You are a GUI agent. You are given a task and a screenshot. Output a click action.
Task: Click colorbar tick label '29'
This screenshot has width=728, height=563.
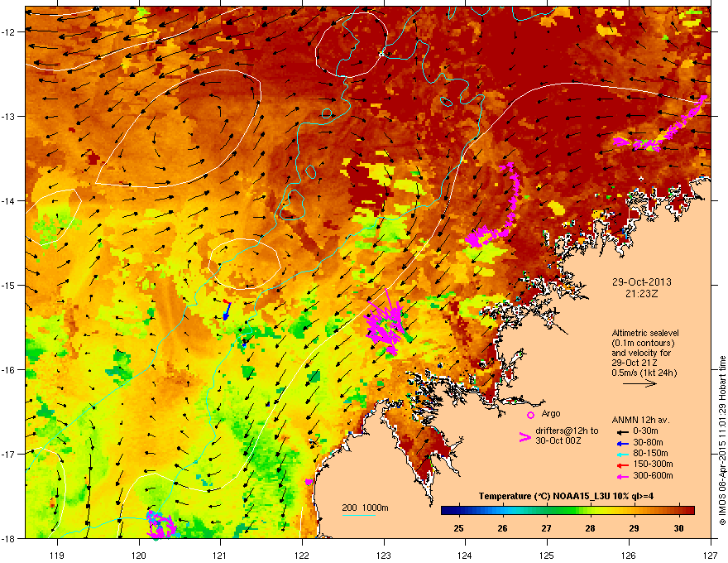tap(635, 528)
